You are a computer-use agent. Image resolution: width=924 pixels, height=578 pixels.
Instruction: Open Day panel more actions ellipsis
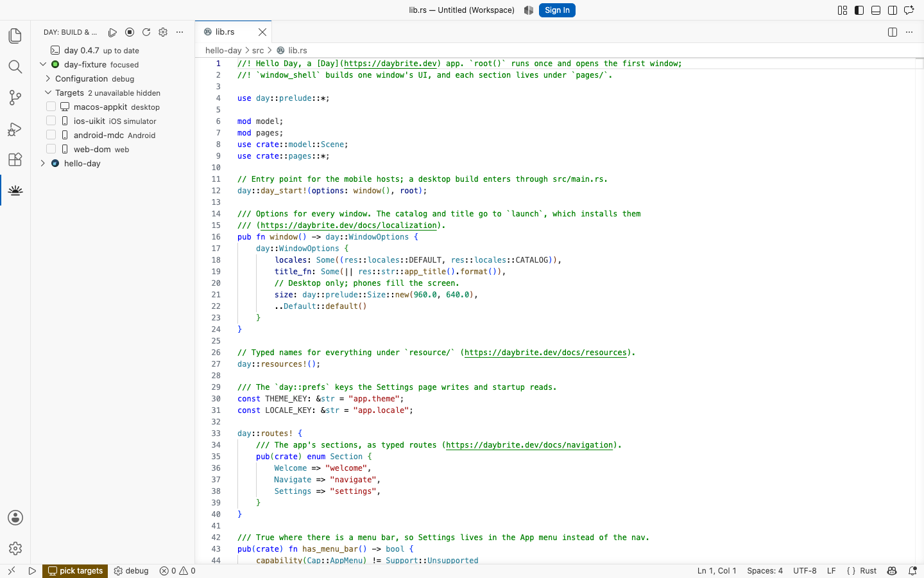(180, 32)
